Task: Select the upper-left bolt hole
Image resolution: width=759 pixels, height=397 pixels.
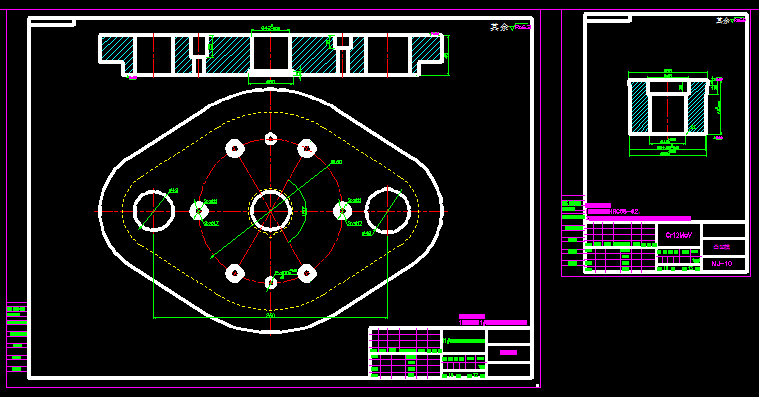Action: (235, 149)
